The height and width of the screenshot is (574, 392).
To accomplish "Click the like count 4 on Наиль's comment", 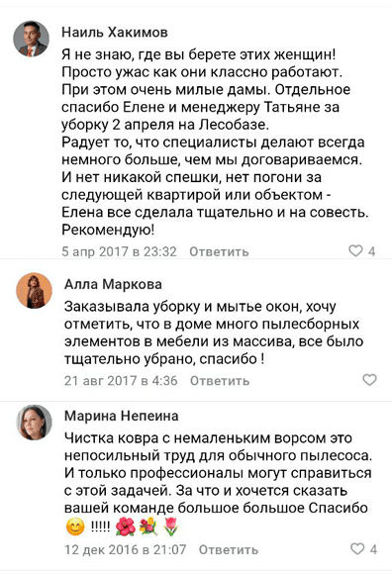I will click(x=372, y=251).
